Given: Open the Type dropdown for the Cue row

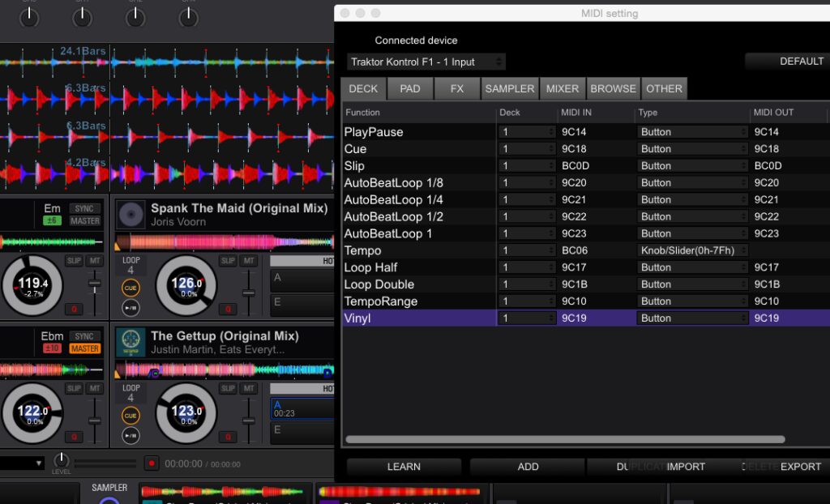Looking at the screenshot, I should 692,149.
